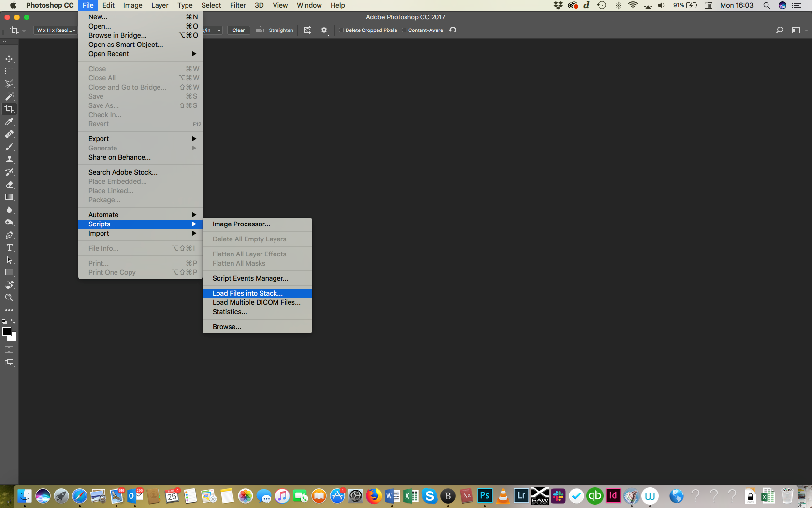The width and height of the screenshot is (812, 508).
Task: Select the Brush tool
Action: tap(9, 147)
